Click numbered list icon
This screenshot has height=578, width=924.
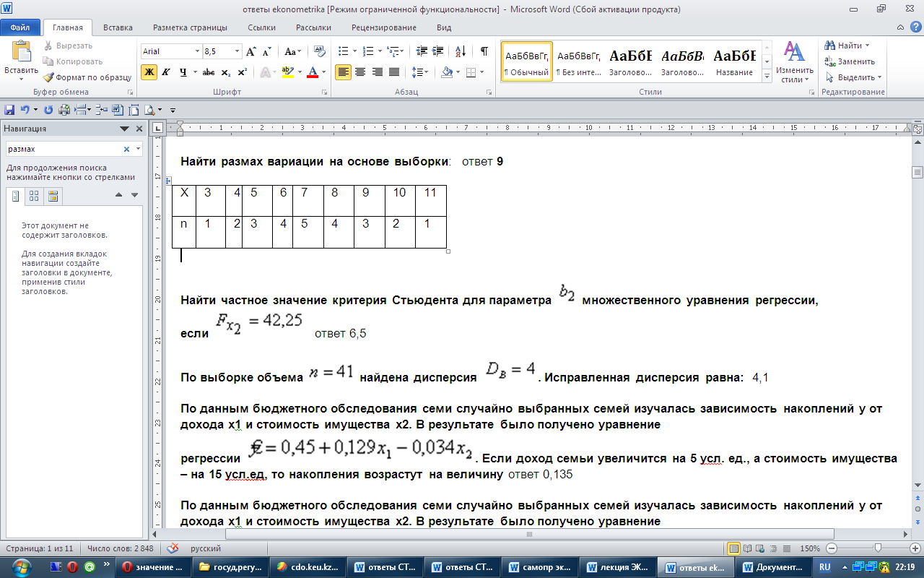[368, 51]
